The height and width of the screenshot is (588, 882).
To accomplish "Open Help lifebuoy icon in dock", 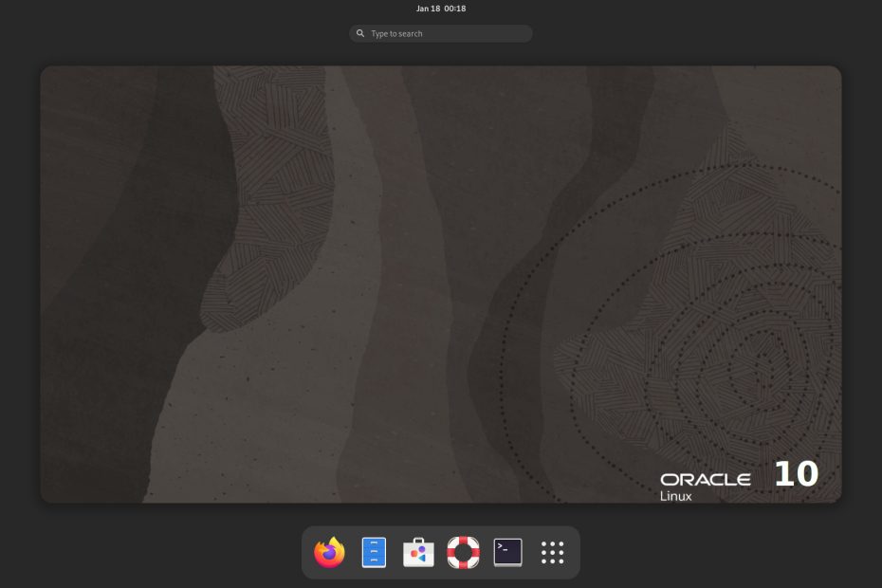I will pyautogui.click(x=463, y=553).
